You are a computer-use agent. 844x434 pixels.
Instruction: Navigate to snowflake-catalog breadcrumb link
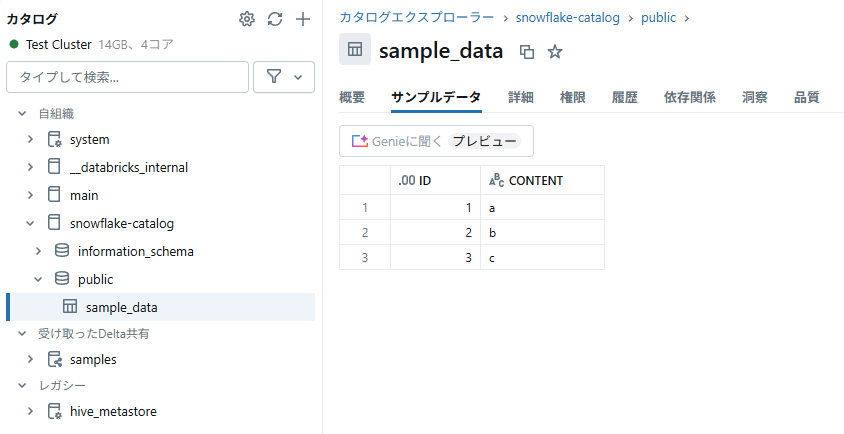[567, 17]
